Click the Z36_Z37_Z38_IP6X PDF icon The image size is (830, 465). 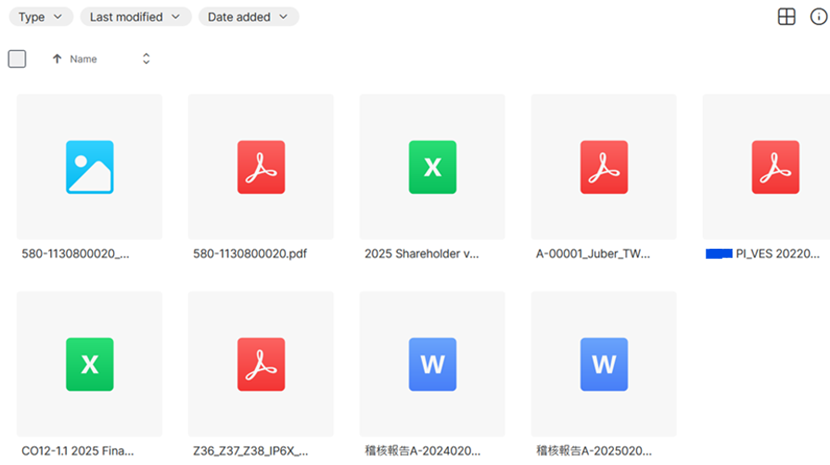[x=261, y=364]
